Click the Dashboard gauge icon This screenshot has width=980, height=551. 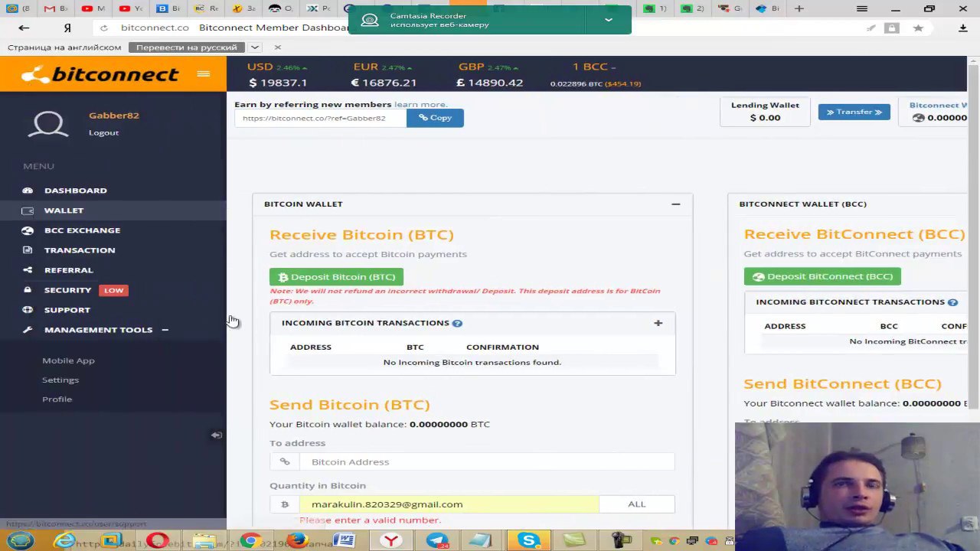point(28,191)
